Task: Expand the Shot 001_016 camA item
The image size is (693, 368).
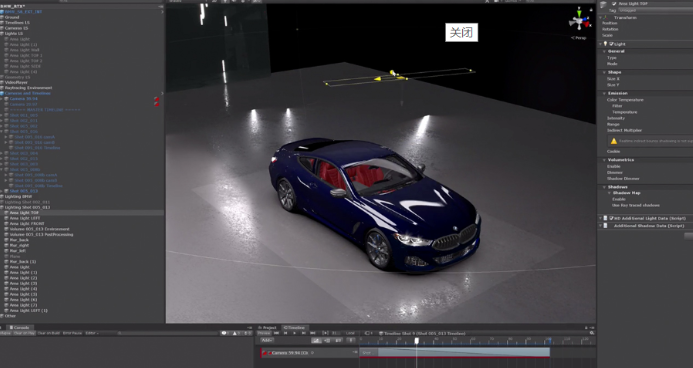Action: click(6, 137)
